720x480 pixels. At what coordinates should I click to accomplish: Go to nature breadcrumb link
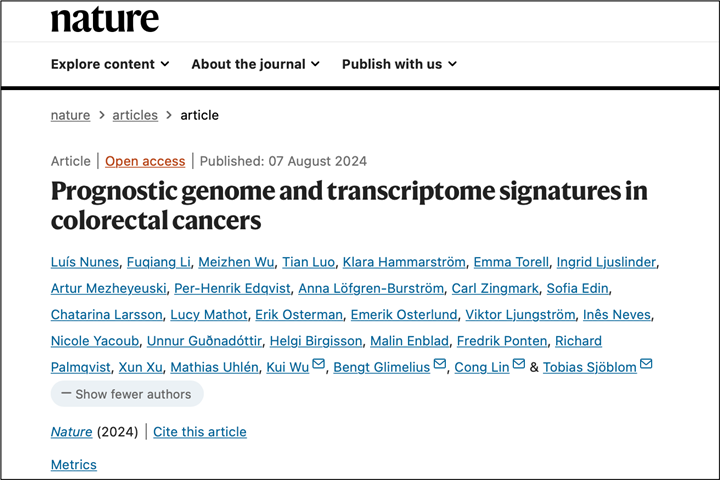70,115
